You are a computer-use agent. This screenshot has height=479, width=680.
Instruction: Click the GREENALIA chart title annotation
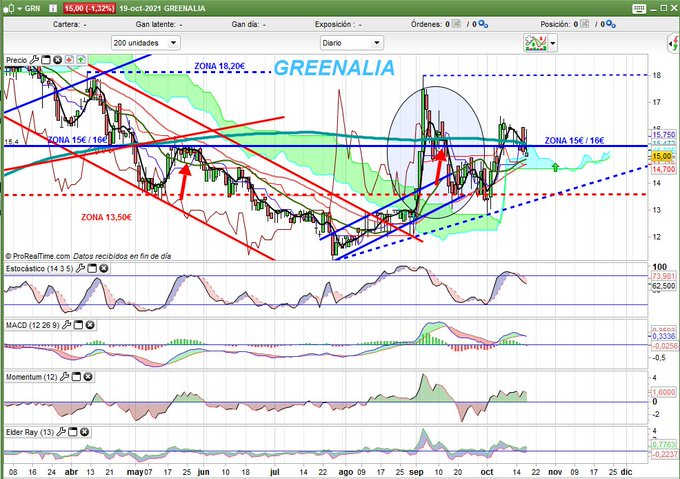pyautogui.click(x=334, y=68)
